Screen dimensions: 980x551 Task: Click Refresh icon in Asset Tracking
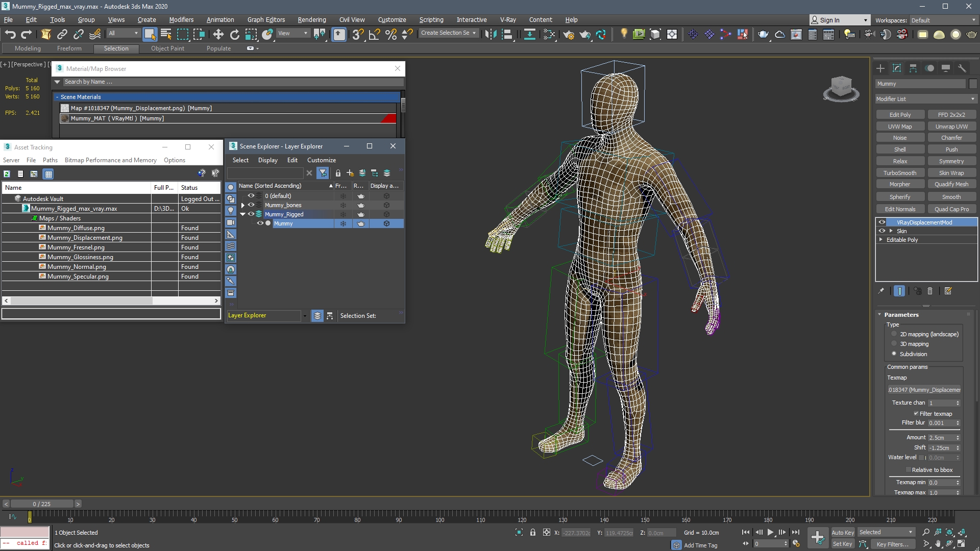click(7, 174)
